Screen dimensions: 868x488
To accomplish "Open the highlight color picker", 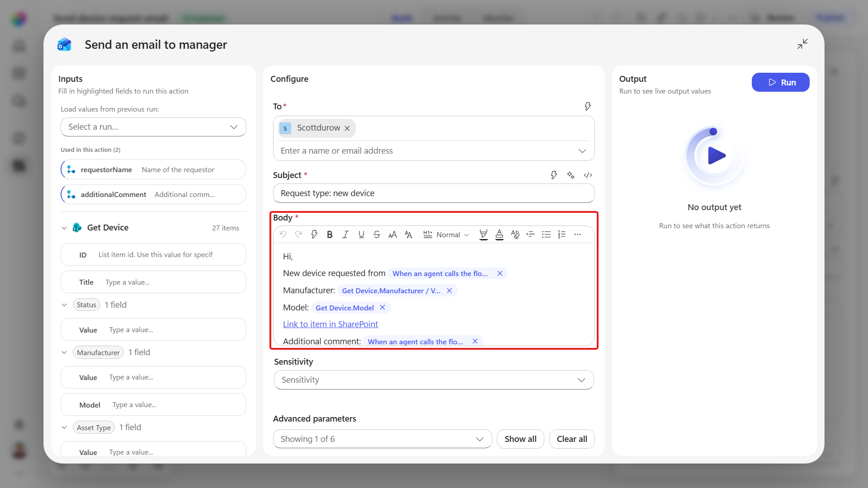I will (x=483, y=234).
